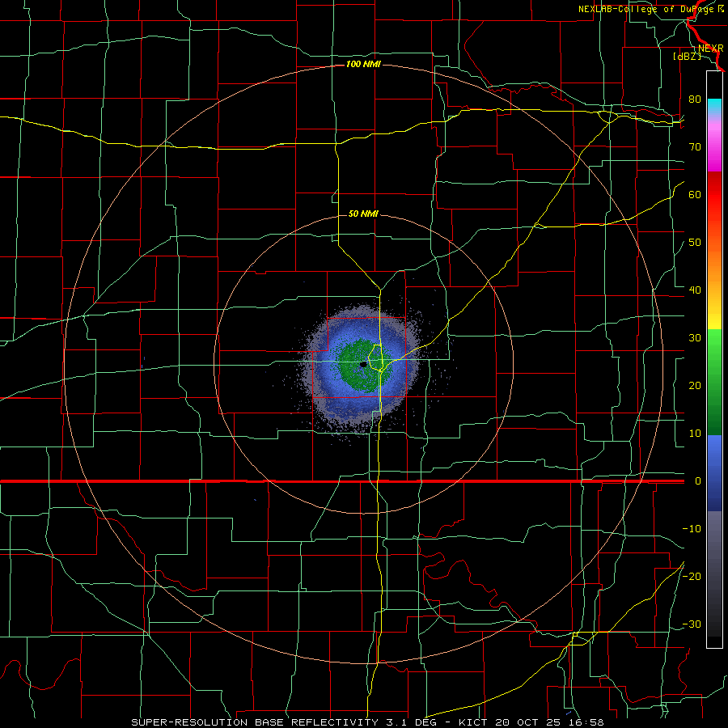This screenshot has height=728, width=728.
Task: Click the 70 value on the dBZ scale
Action: tap(695, 147)
